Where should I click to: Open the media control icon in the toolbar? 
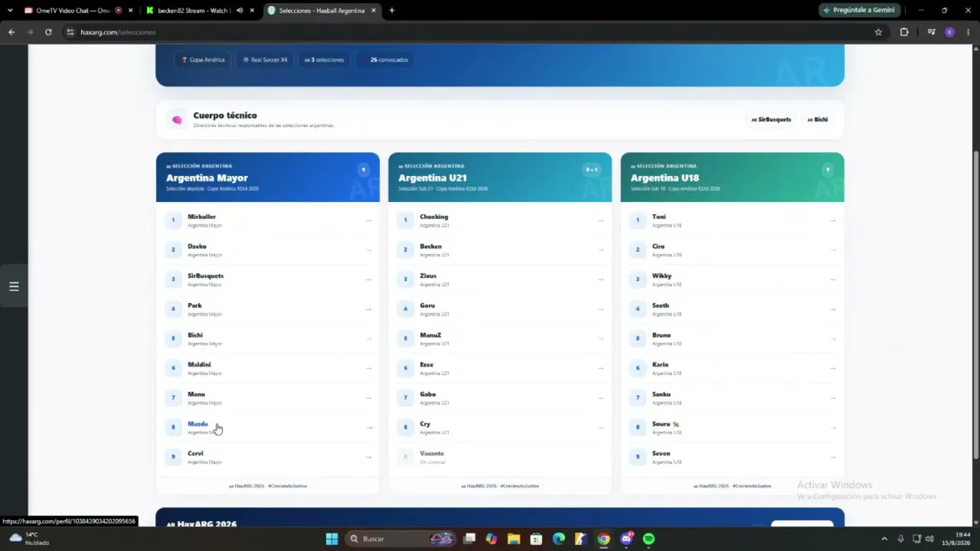[x=931, y=32]
